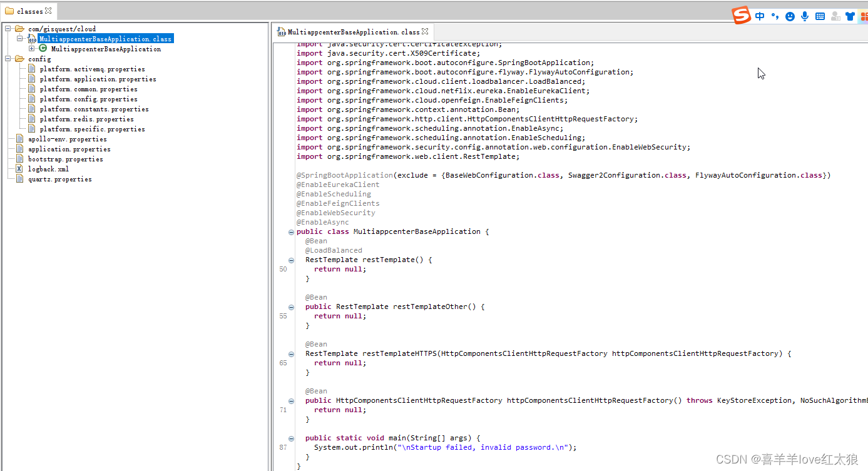The width and height of the screenshot is (868, 471).
Task: Activate Sogou voice input microphone
Action: click(x=805, y=16)
